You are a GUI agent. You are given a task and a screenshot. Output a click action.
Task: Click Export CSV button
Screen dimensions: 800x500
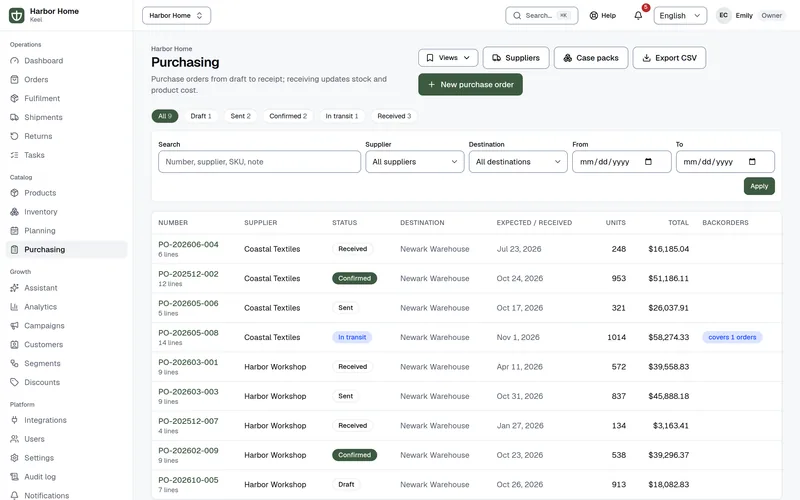[x=669, y=58]
